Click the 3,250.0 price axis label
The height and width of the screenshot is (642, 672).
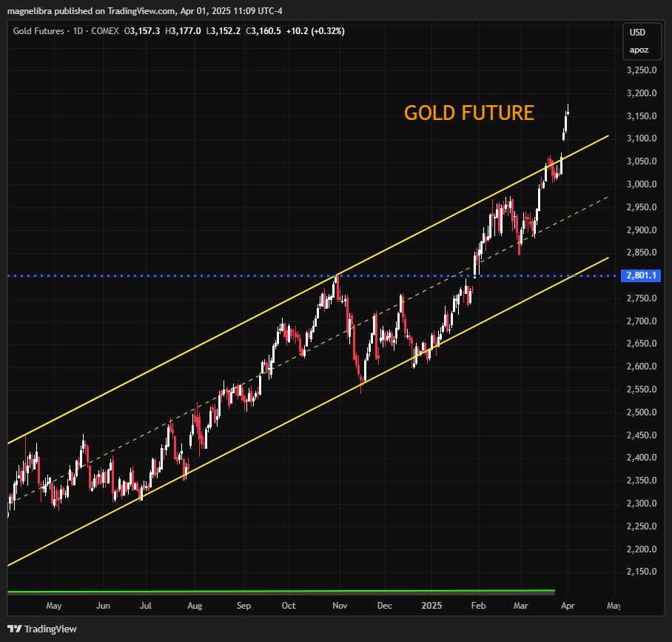click(x=642, y=70)
